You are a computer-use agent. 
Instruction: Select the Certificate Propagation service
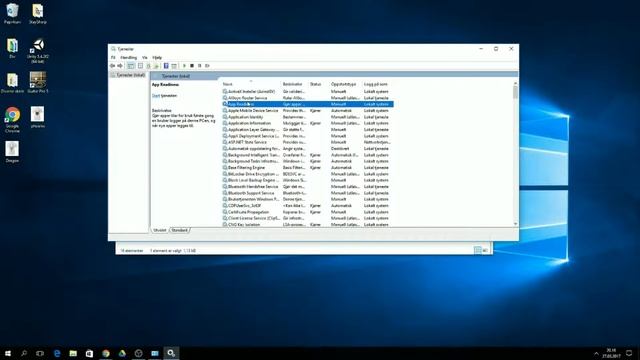tap(308, 212)
